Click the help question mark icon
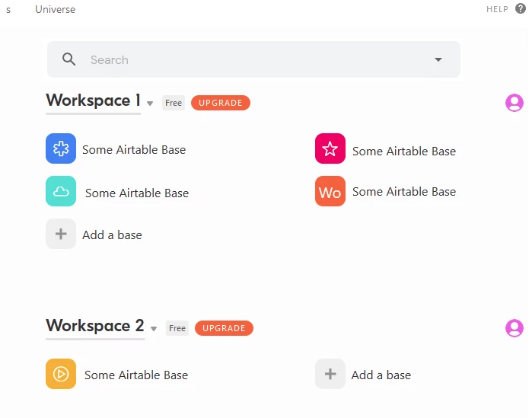The image size is (532, 418). tap(521, 8)
